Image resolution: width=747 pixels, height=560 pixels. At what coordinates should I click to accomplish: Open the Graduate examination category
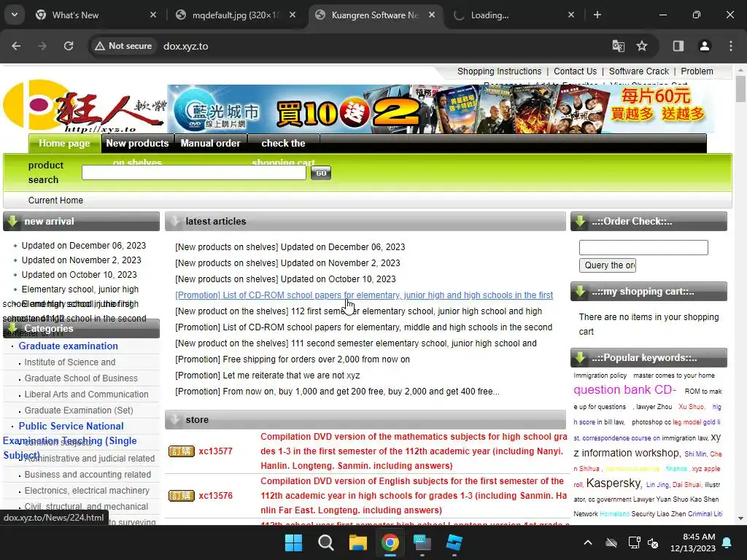click(68, 346)
